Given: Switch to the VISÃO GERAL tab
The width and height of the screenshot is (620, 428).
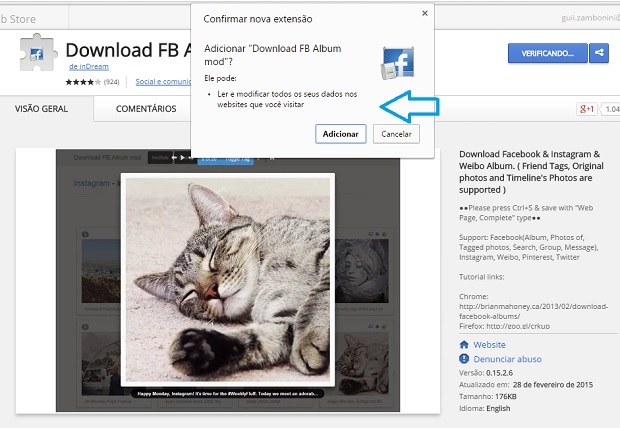Looking at the screenshot, I should (42, 109).
